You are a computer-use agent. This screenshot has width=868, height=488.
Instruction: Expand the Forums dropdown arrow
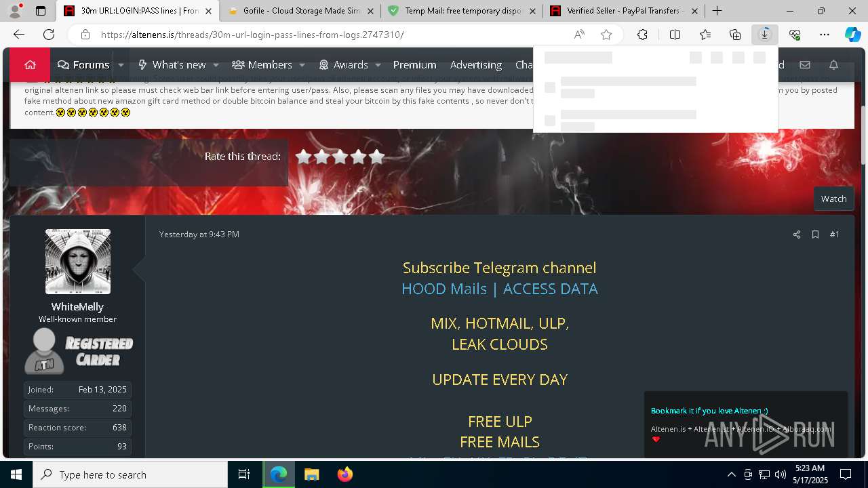(121, 65)
